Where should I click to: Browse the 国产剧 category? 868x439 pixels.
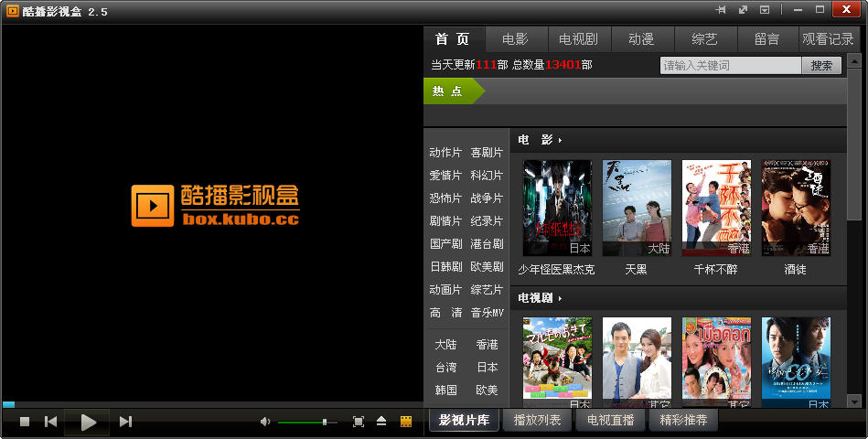pos(445,243)
